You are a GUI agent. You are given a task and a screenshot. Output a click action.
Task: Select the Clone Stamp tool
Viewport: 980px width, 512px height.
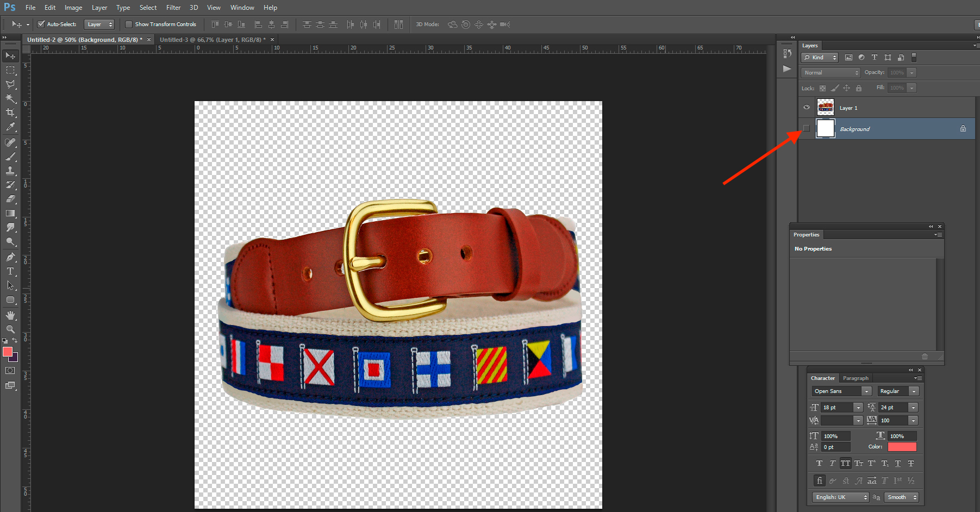pyautogui.click(x=10, y=171)
